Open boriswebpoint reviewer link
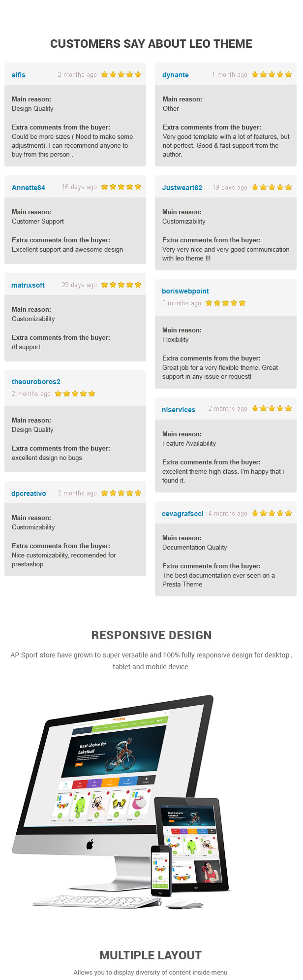 [x=185, y=291]
